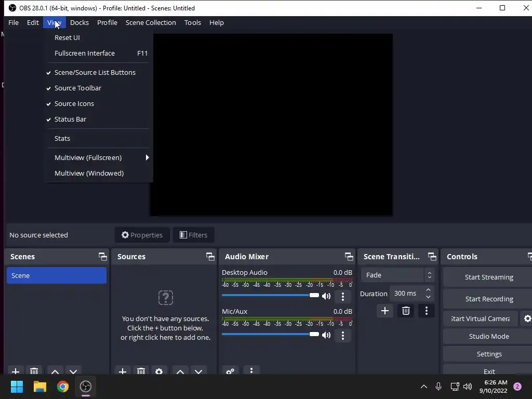Open the File menu
532x399 pixels.
[x=14, y=22]
